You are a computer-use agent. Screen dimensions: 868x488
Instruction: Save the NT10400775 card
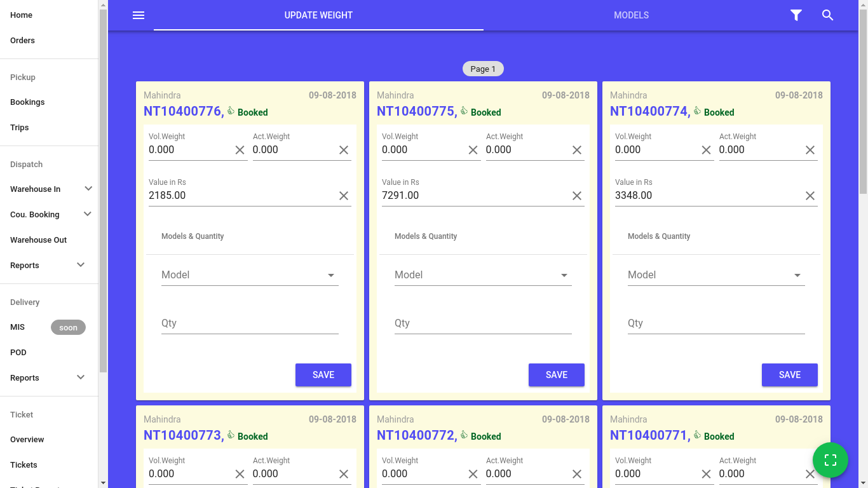[556, 375]
